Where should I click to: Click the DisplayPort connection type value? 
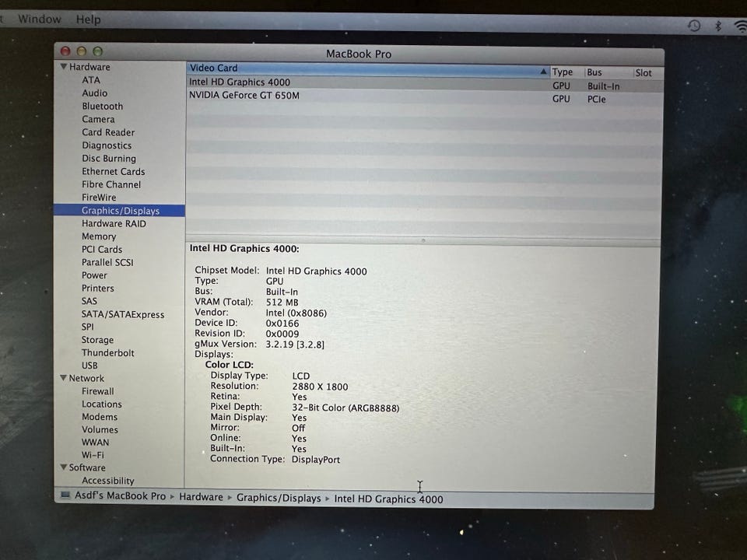(316, 460)
